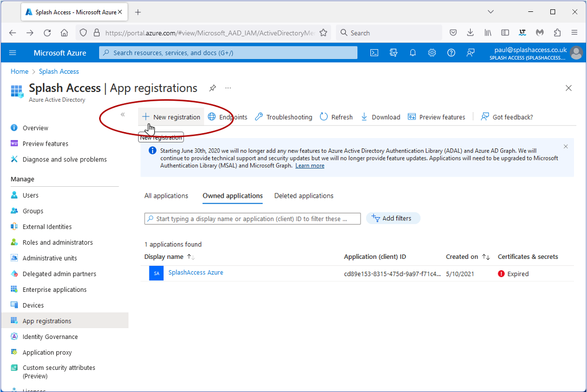Open the SplashAccess Azure application
587x392 pixels.
pos(196,272)
